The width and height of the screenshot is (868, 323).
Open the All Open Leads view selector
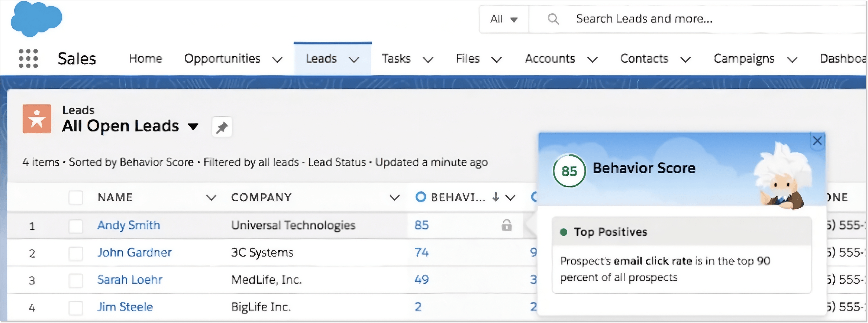tap(193, 127)
